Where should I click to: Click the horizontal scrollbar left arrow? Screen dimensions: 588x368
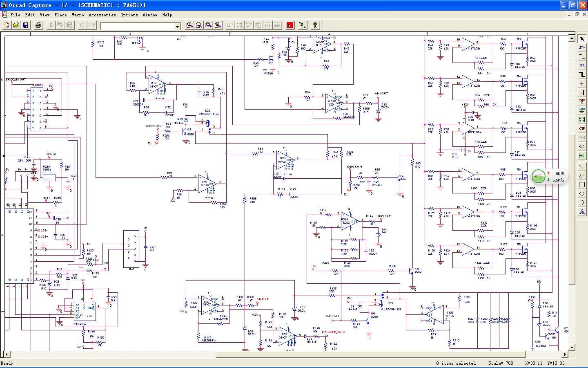[7, 354]
